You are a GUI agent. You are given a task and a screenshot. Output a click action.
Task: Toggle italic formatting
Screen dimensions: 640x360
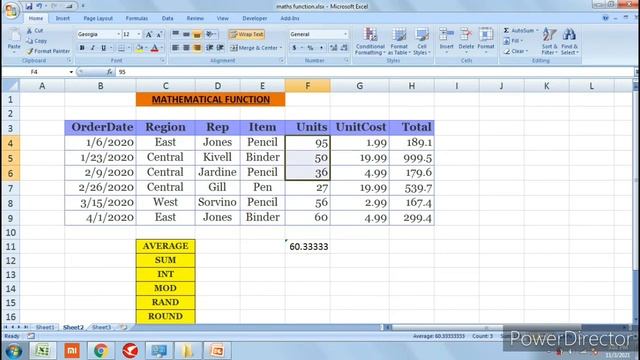pyautogui.click(x=93, y=48)
